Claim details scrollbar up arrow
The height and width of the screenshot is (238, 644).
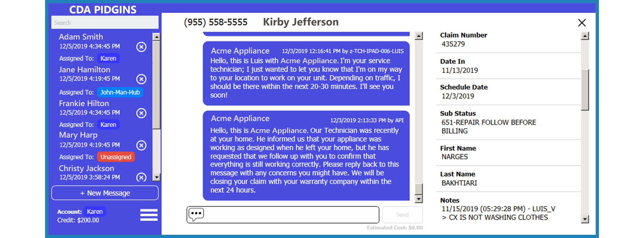(585, 36)
